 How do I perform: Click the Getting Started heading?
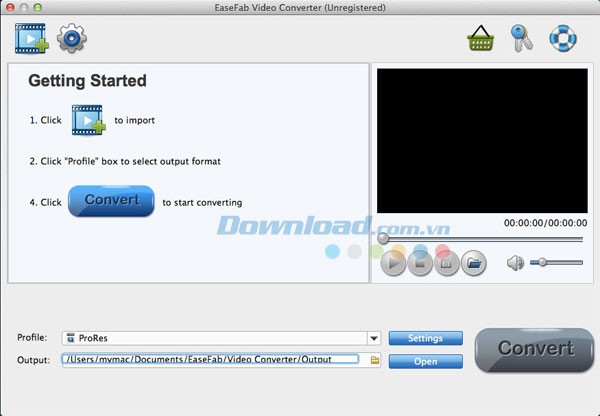(87, 81)
